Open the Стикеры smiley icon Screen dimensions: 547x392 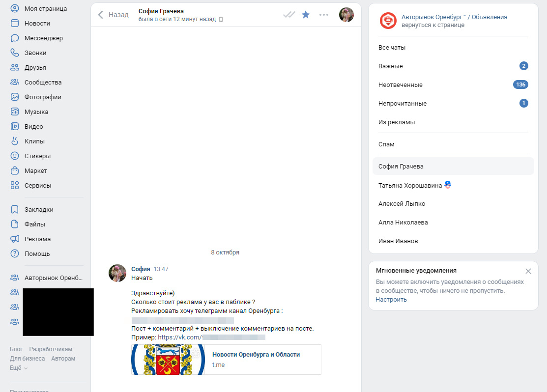pos(15,156)
